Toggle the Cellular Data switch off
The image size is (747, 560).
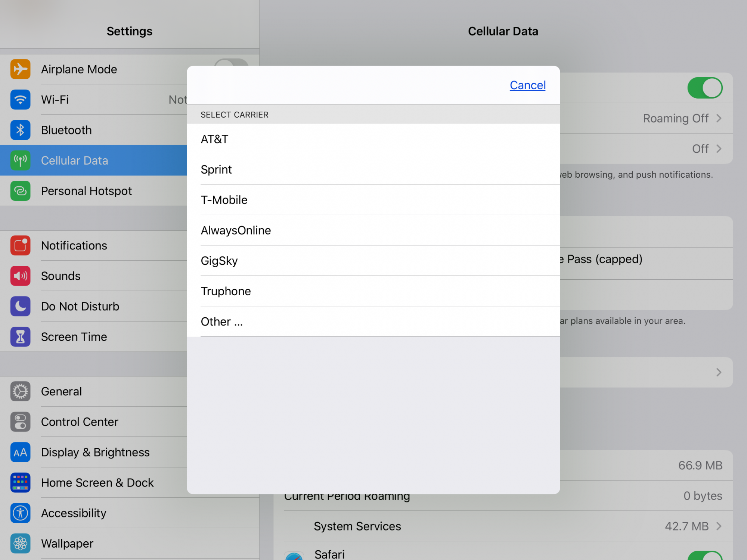[705, 88]
